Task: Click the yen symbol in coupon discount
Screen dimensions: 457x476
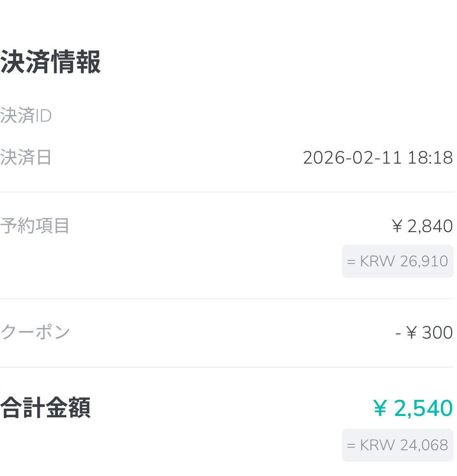Action: (x=412, y=333)
